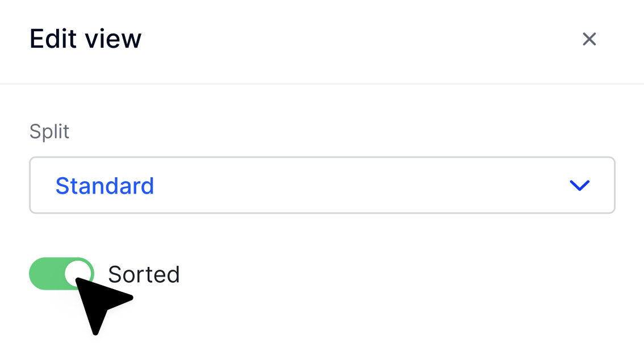The width and height of the screenshot is (644, 343).
Task: Click the green track of the Sorted switch
Action: coord(46,274)
